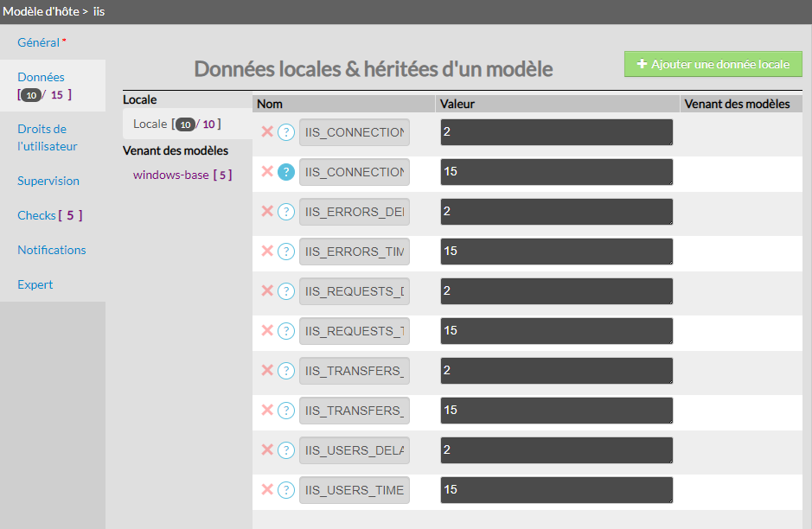Open the Droits de l'utilisateur tab

(48, 137)
